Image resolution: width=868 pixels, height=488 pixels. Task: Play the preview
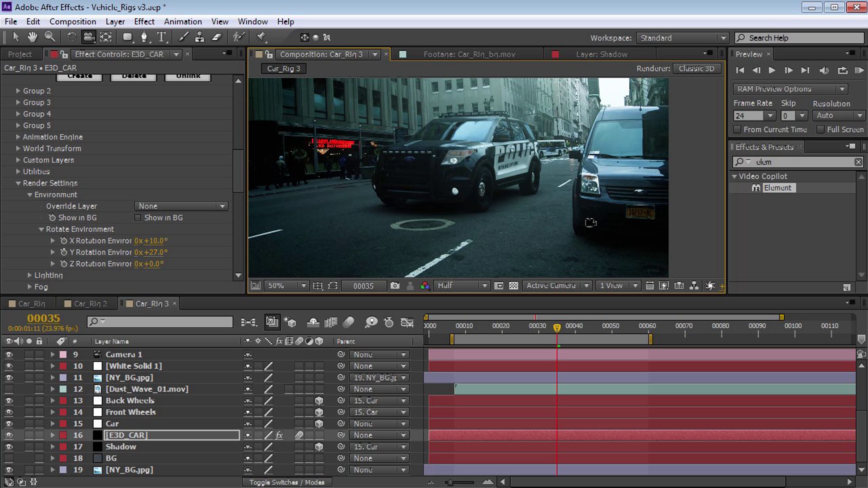click(x=772, y=70)
